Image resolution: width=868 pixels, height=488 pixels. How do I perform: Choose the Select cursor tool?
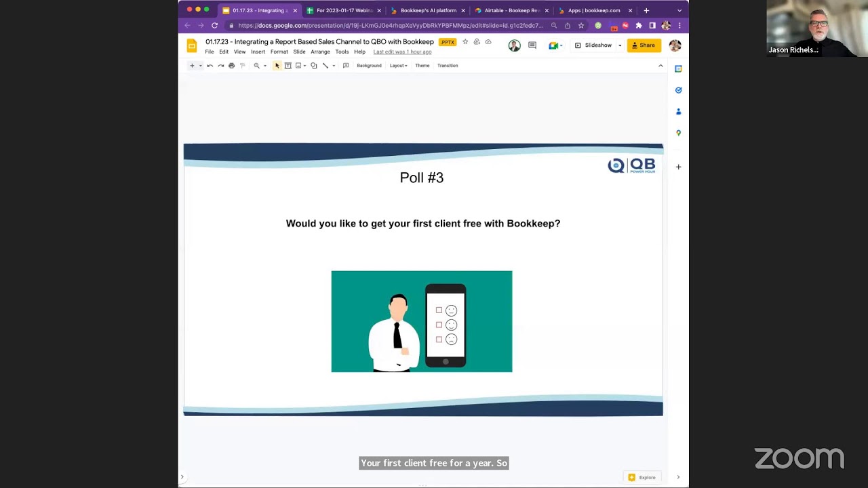[x=277, y=66]
